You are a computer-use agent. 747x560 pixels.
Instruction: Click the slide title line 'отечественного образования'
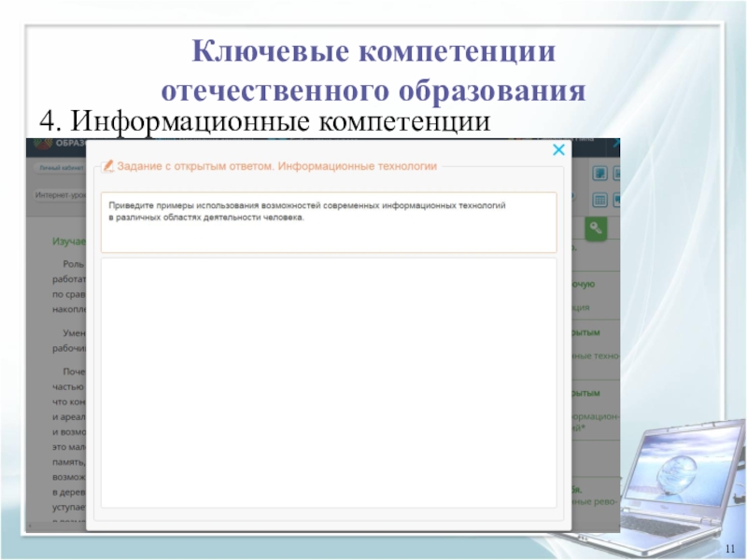point(373,90)
